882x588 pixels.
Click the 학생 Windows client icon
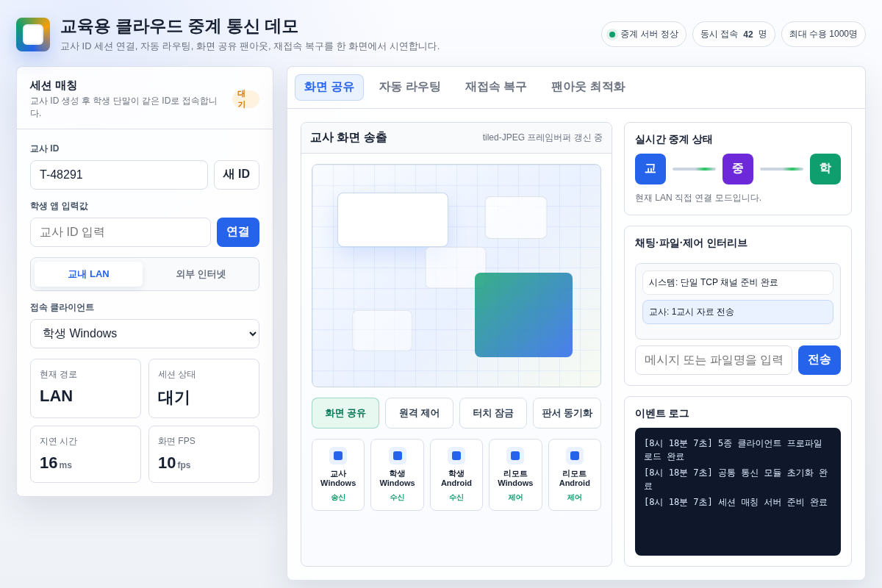pyautogui.click(x=398, y=456)
